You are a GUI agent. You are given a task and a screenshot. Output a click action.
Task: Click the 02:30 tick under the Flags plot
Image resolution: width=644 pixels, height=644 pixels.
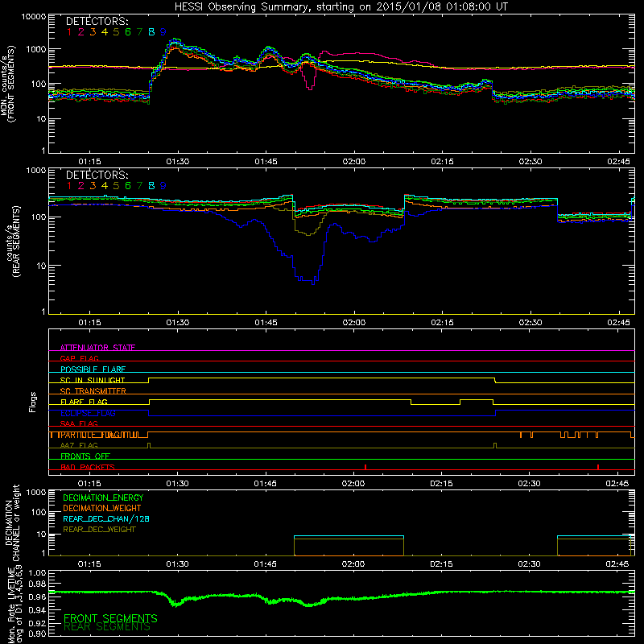coord(530,484)
